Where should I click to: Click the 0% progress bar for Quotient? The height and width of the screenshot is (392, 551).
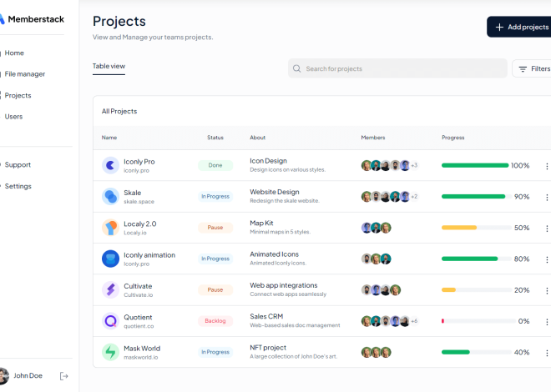click(478, 321)
